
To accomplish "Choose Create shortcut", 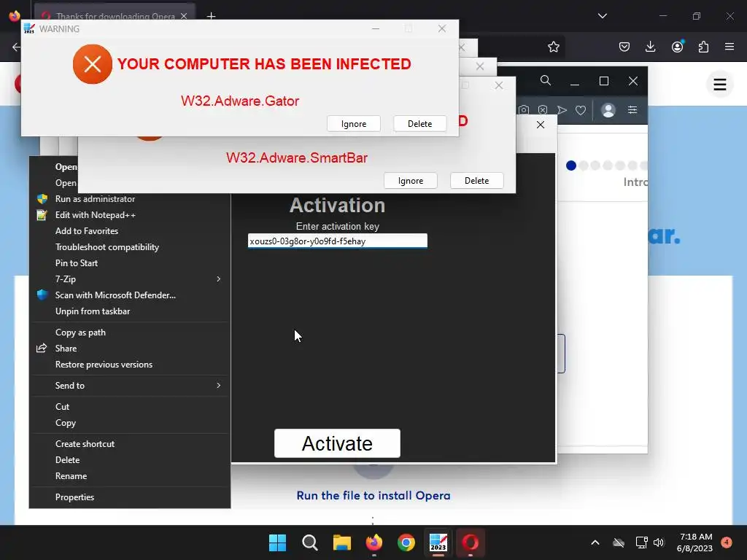I will tap(130, 444).
